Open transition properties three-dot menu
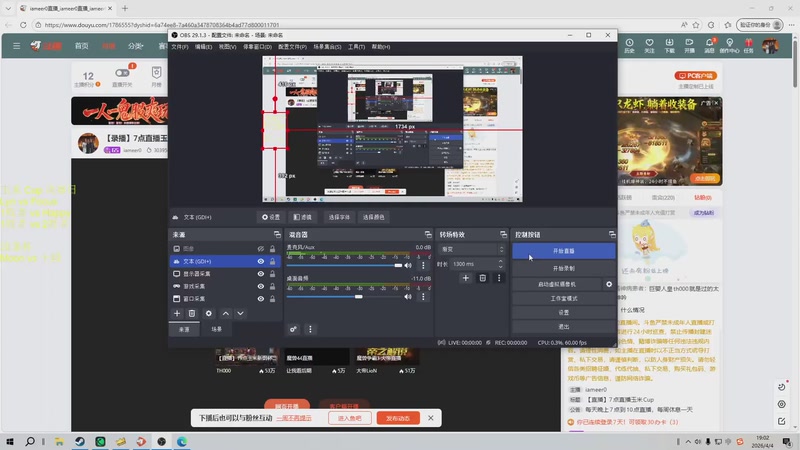Screen dimensions: 800x450 click(499, 278)
